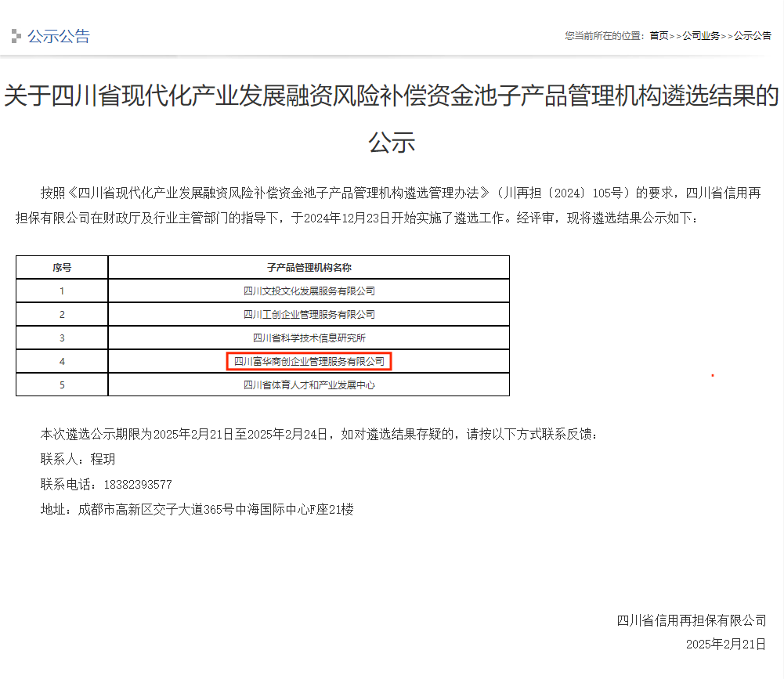Click the row number 2 cell
The image size is (784, 679).
click(x=62, y=315)
